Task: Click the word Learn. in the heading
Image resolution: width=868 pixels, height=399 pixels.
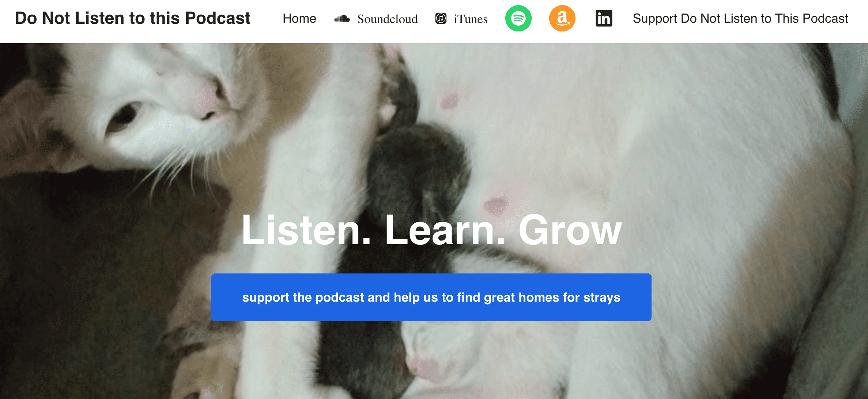Action: pos(445,230)
